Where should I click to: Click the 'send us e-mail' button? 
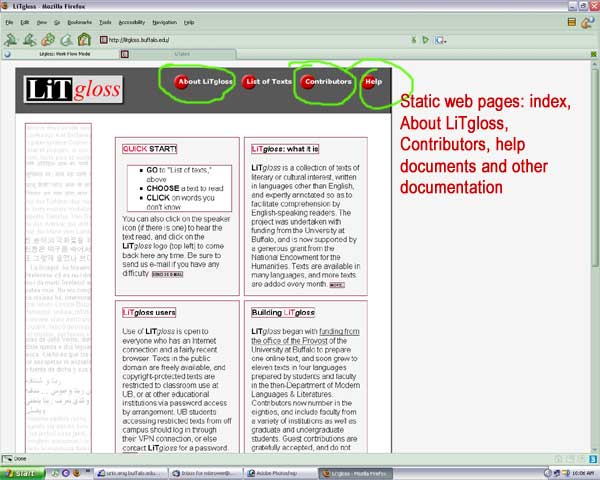[x=168, y=274]
